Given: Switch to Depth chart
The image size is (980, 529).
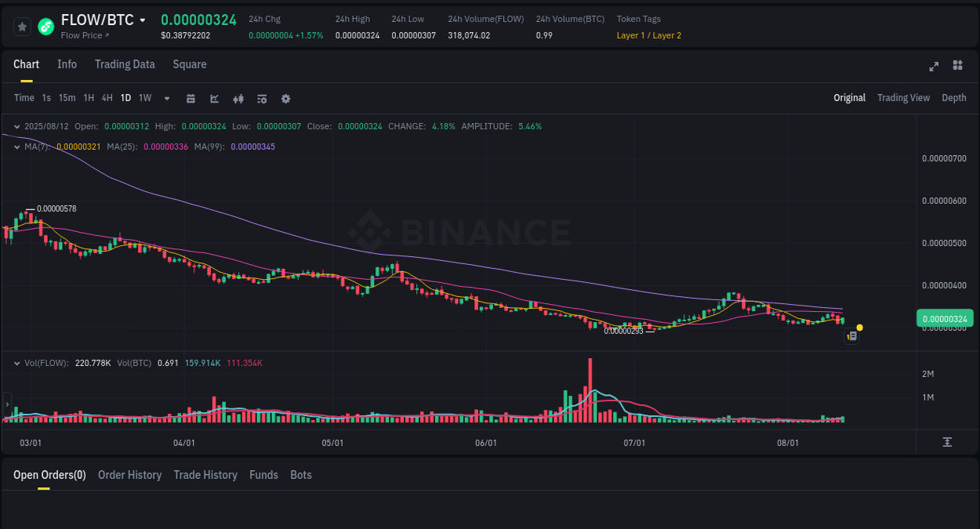Looking at the screenshot, I should click(x=954, y=98).
